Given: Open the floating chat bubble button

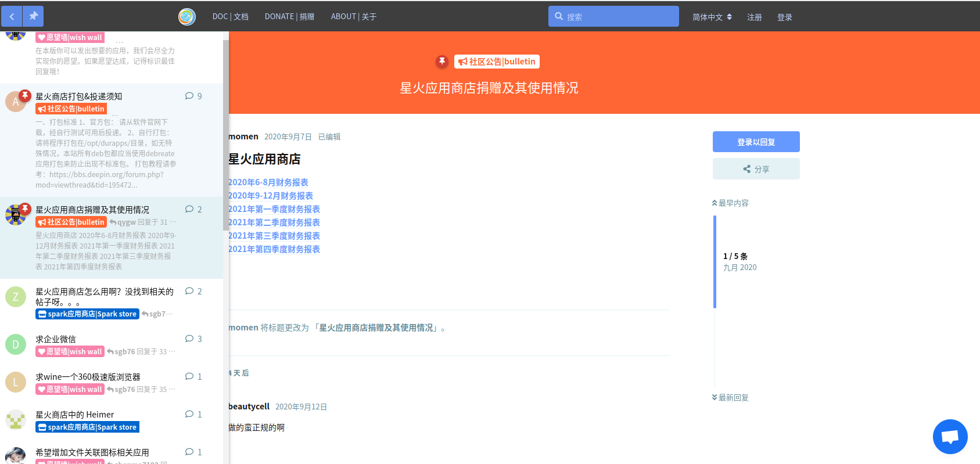Looking at the screenshot, I should tap(950, 437).
